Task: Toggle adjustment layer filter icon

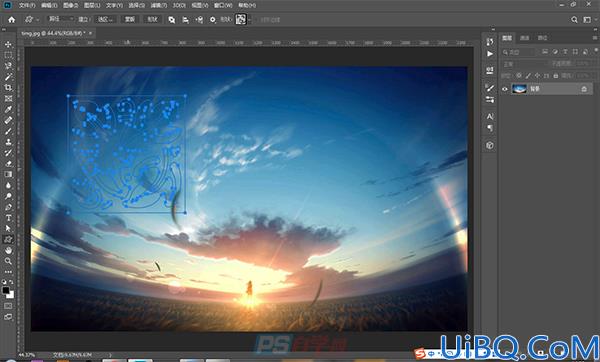Action: coord(555,52)
